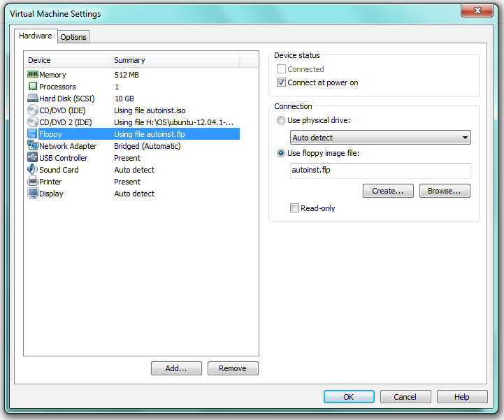Viewport: 504px width, 420px height.
Task: Click the Add... hardware button
Action: click(x=176, y=368)
